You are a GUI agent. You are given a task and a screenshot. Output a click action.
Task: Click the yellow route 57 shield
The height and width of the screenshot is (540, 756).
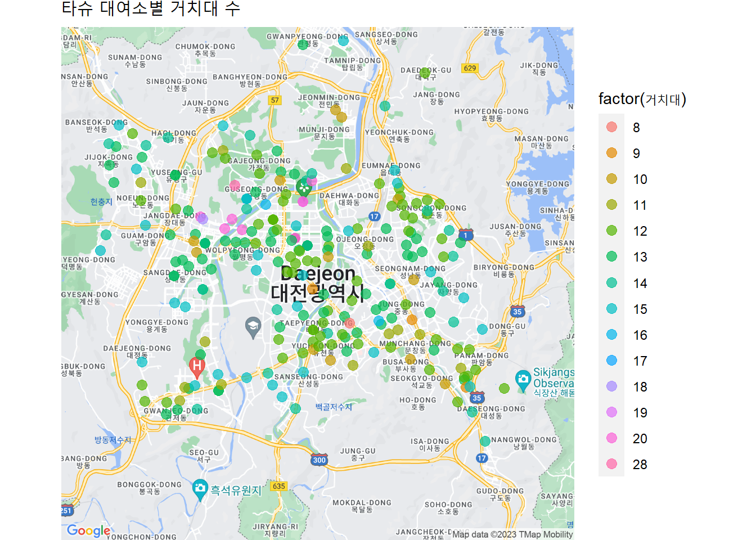(x=274, y=100)
